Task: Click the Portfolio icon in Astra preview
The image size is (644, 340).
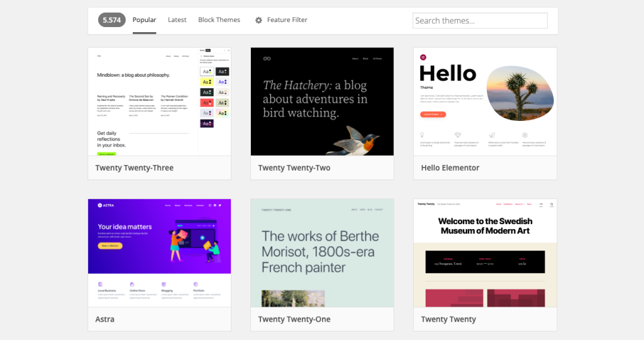Action: 196,284
